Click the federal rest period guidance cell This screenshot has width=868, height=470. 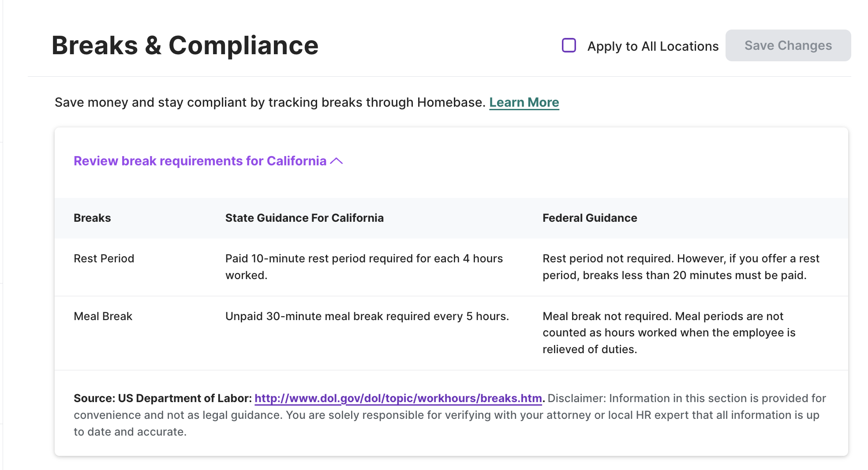point(681,267)
